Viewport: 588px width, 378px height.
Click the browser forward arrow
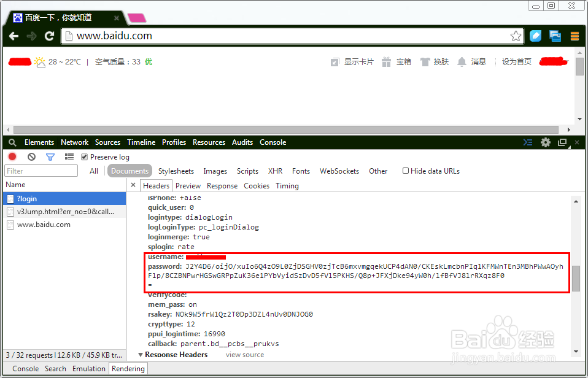pyautogui.click(x=31, y=36)
